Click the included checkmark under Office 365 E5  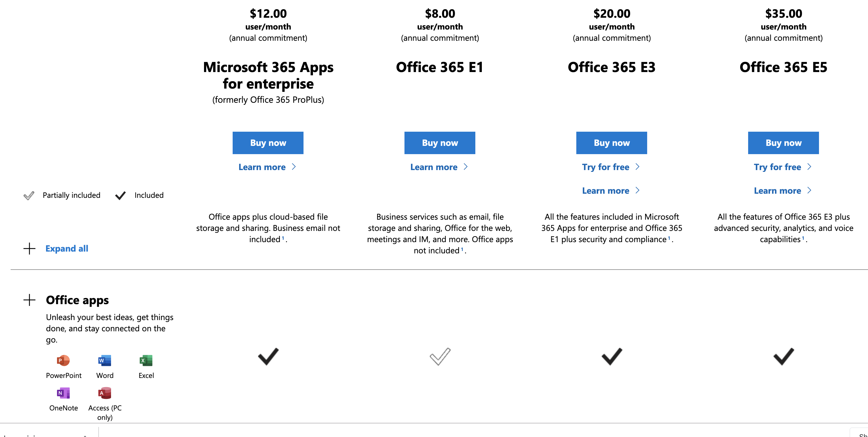pyautogui.click(x=784, y=356)
